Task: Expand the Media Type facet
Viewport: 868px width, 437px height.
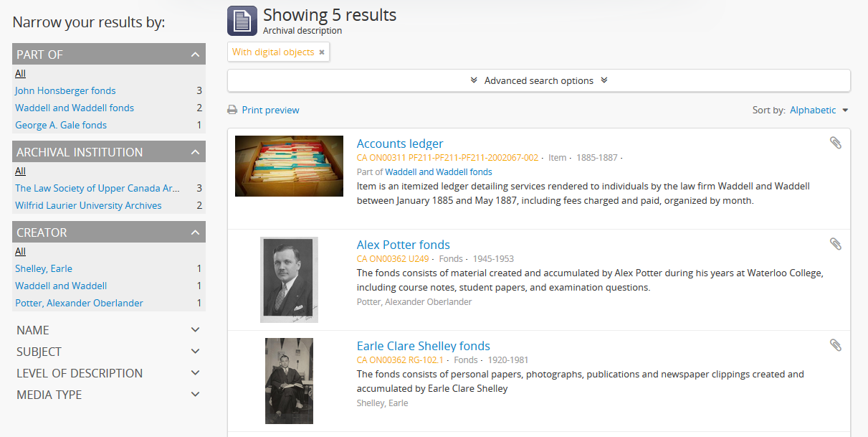Action: (195, 395)
